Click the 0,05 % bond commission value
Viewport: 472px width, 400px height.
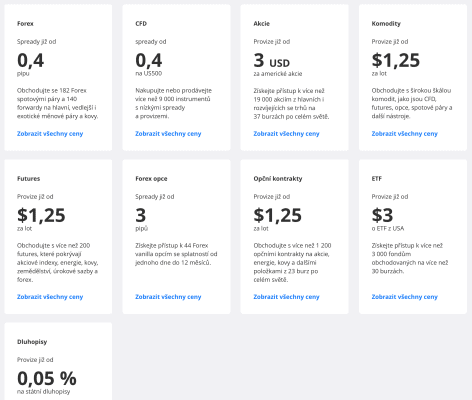[47, 378]
